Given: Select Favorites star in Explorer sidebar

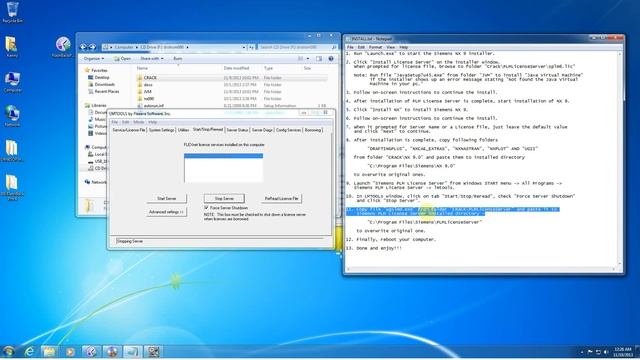Looking at the screenshot, I should pos(87,70).
